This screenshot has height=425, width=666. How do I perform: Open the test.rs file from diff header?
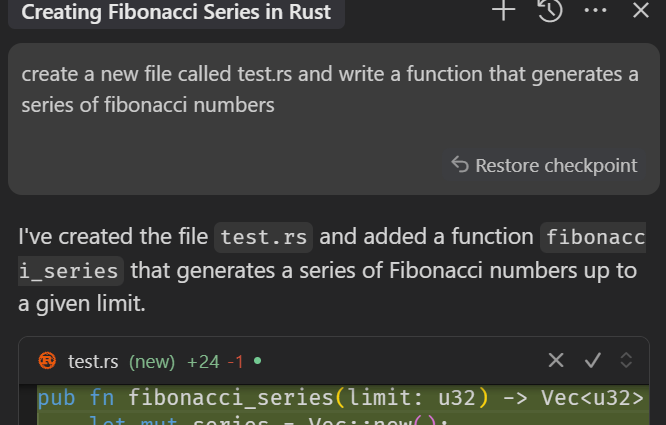pyautogui.click(x=94, y=361)
